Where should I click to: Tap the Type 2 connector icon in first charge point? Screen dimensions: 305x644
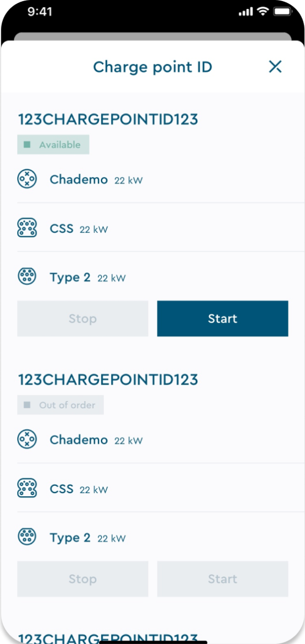pos(27,277)
